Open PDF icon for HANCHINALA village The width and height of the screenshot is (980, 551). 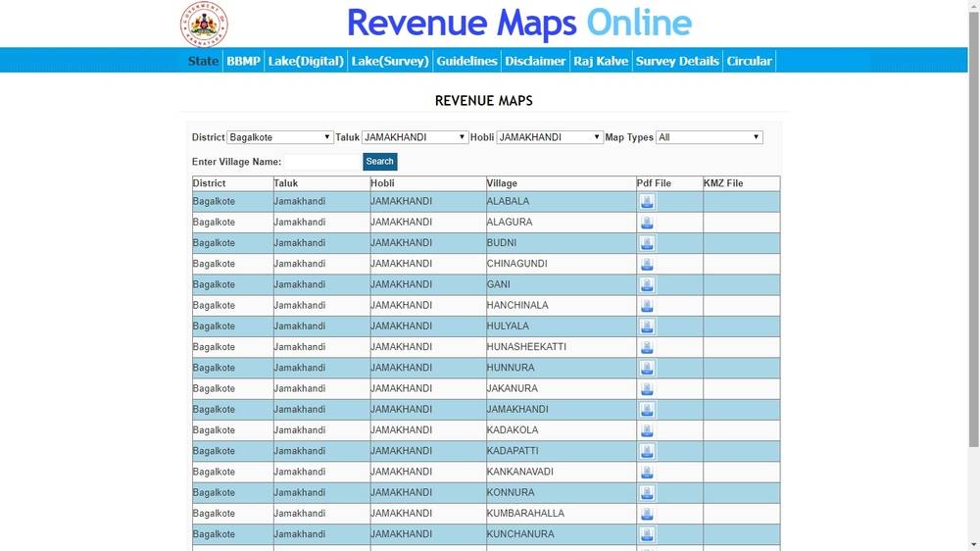pyautogui.click(x=647, y=305)
